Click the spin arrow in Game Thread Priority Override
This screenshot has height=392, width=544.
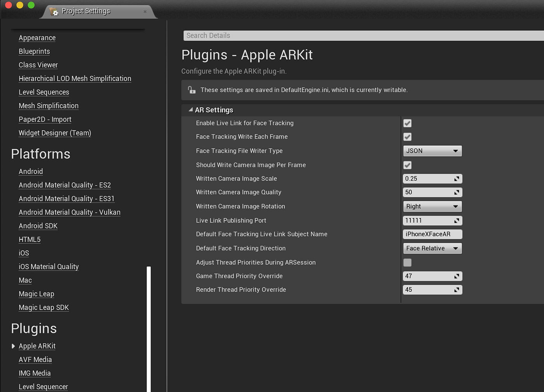point(457,276)
